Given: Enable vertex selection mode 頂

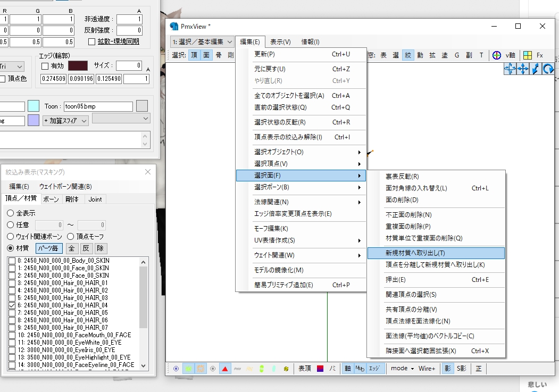Looking at the screenshot, I should pos(194,55).
